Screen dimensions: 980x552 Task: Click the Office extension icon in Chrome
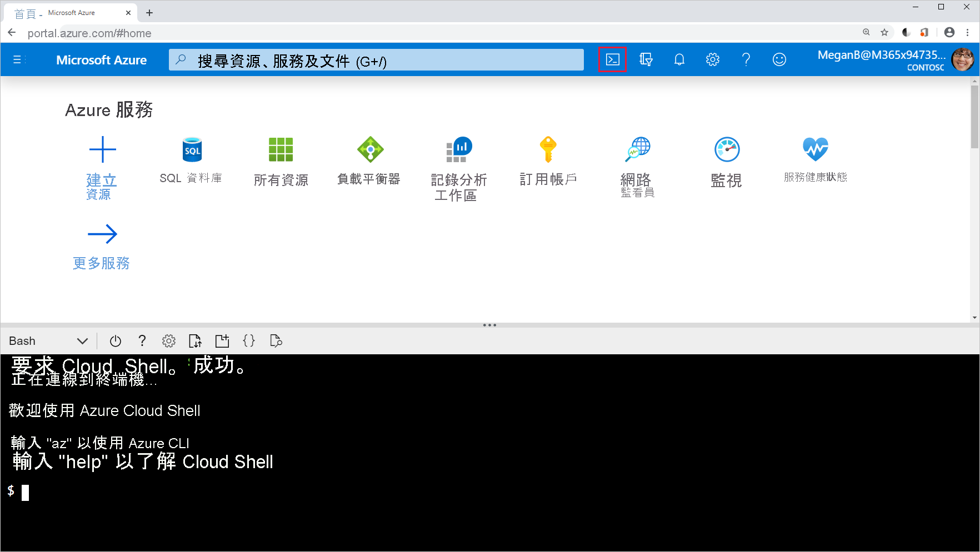924,32
